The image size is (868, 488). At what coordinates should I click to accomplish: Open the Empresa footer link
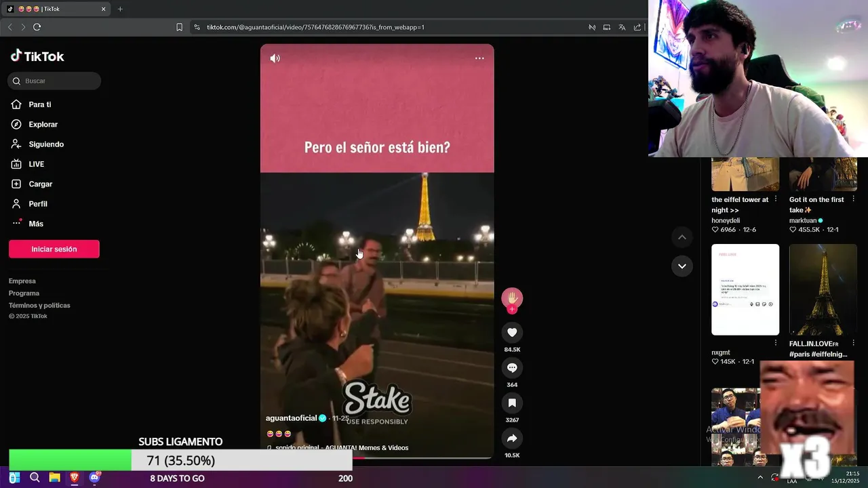click(22, 281)
